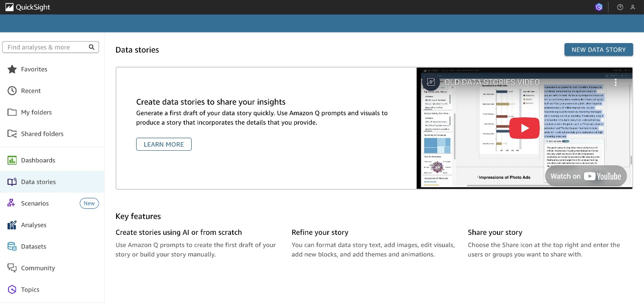Click the Data stories book icon
The height and width of the screenshot is (307, 644).
[x=12, y=182]
